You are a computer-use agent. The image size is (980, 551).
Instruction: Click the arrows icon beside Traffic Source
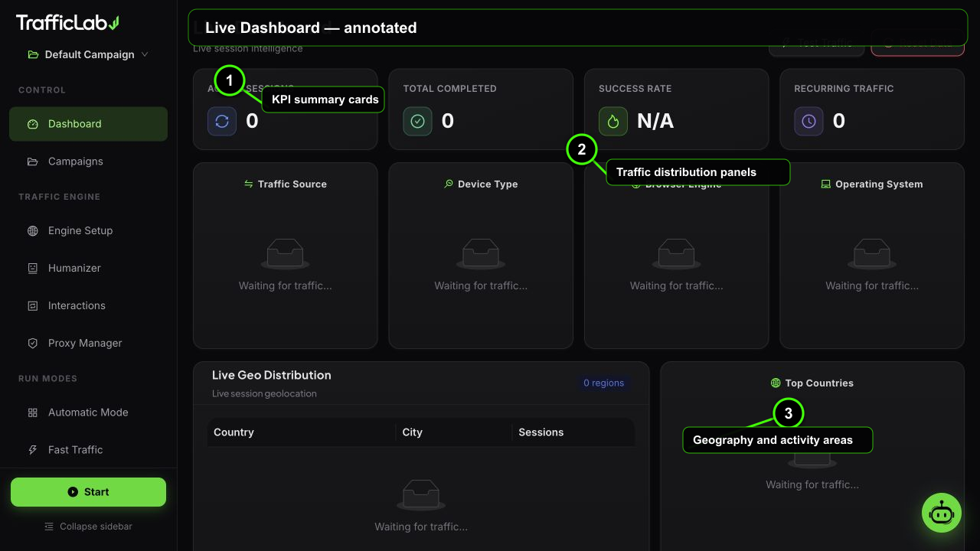pyautogui.click(x=248, y=184)
